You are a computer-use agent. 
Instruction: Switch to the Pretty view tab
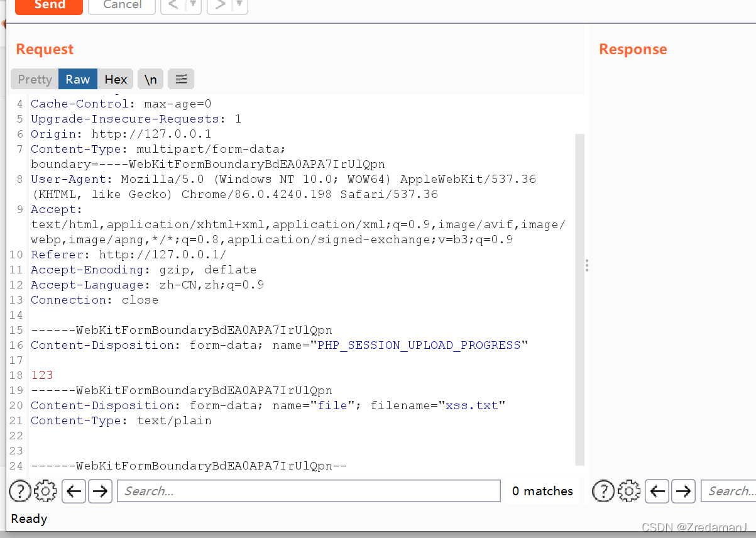pos(33,79)
